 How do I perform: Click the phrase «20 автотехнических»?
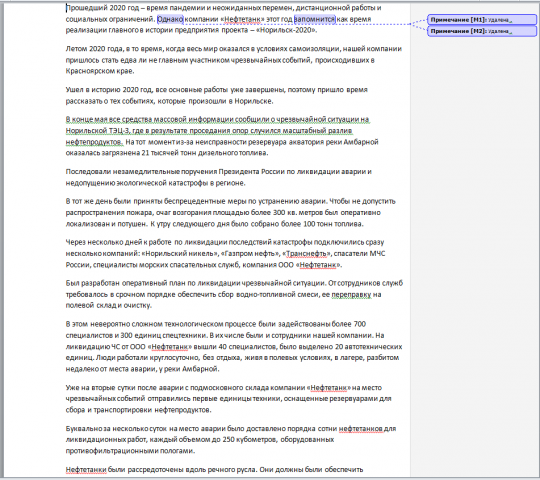pyautogui.click(x=368, y=346)
